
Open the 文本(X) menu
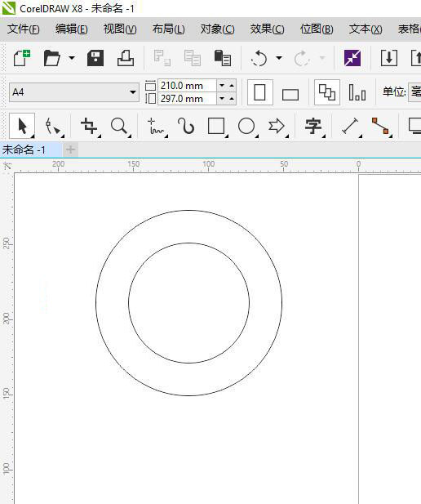[x=366, y=29]
